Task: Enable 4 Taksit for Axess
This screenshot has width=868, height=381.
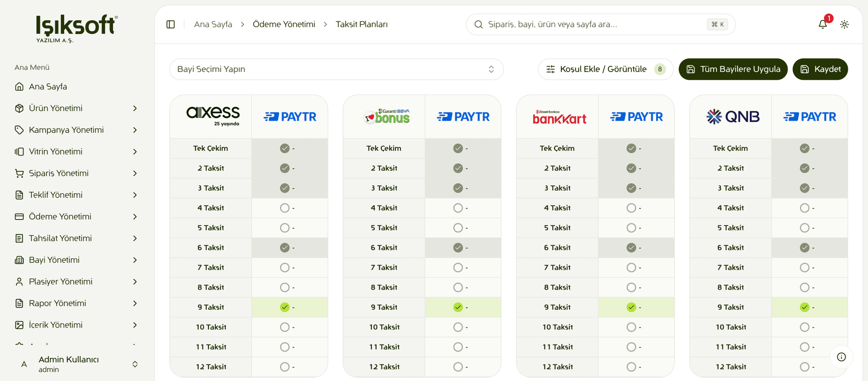Action: (285, 208)
